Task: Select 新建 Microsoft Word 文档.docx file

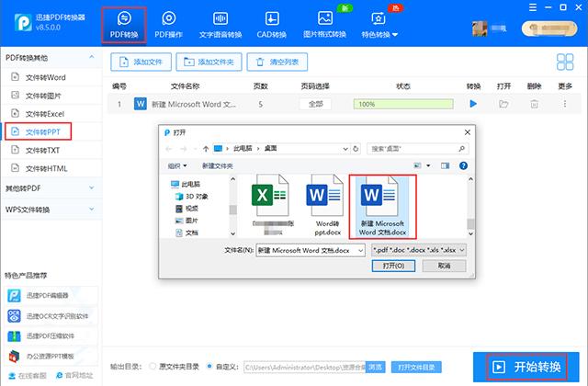Action: click(382, 207)
